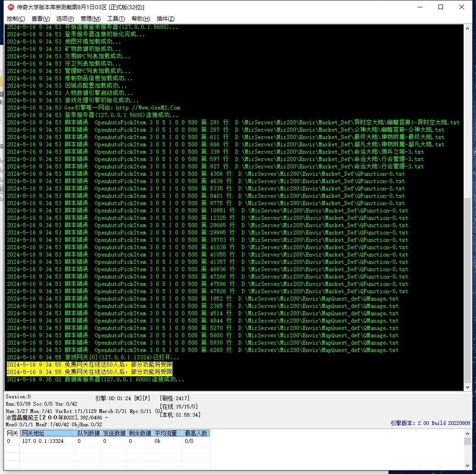Screen dimensions: 476x474
Task: Click the engine version label 2.00 Build 20220808
Action: pos(430,423)
